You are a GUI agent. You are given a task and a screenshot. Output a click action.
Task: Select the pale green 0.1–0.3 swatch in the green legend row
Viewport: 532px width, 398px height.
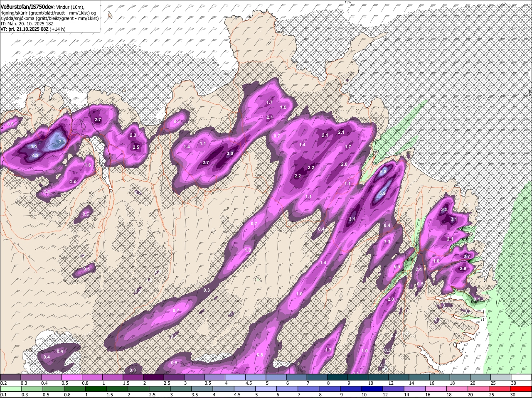[10, 389]
